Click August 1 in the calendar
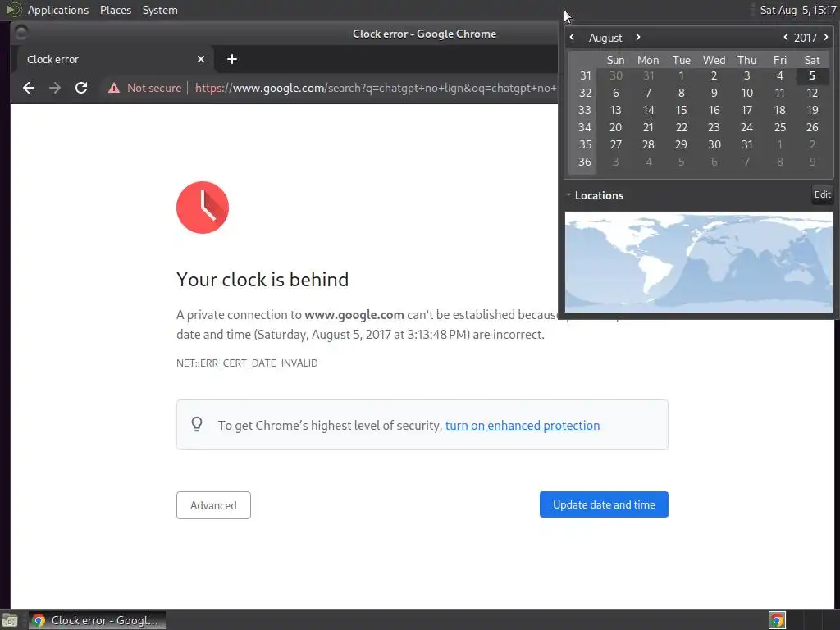840x630 pixels. coord(681,75)
